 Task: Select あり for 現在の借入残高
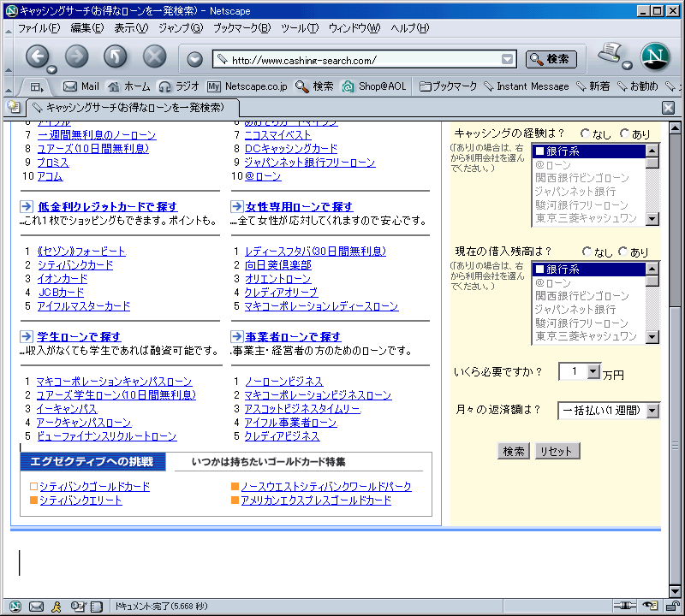(622, 252)
